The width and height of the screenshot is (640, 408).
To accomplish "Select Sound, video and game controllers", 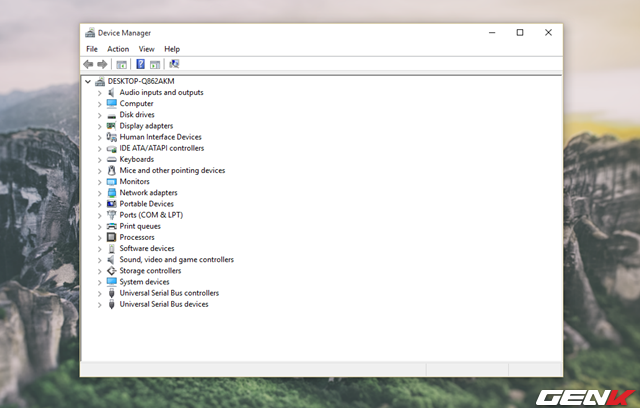I will click(176, 260).
